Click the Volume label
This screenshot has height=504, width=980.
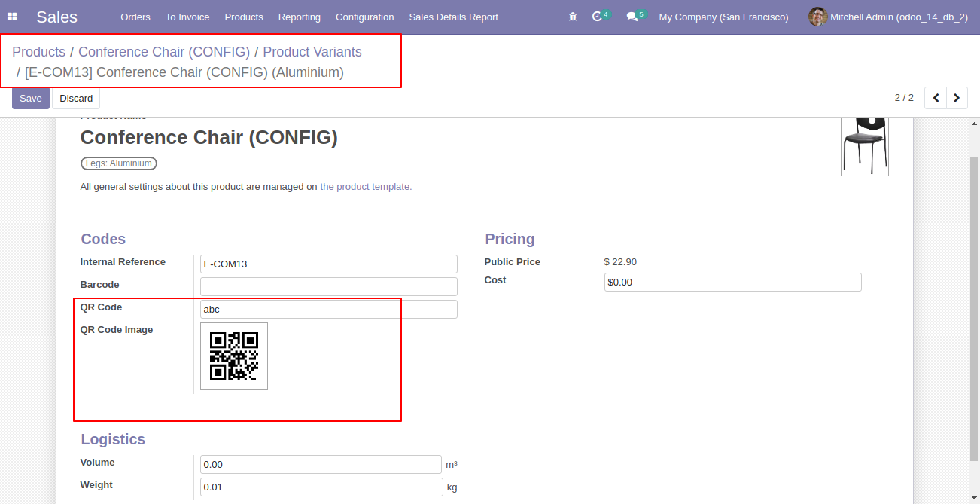[x=97, y=463]
